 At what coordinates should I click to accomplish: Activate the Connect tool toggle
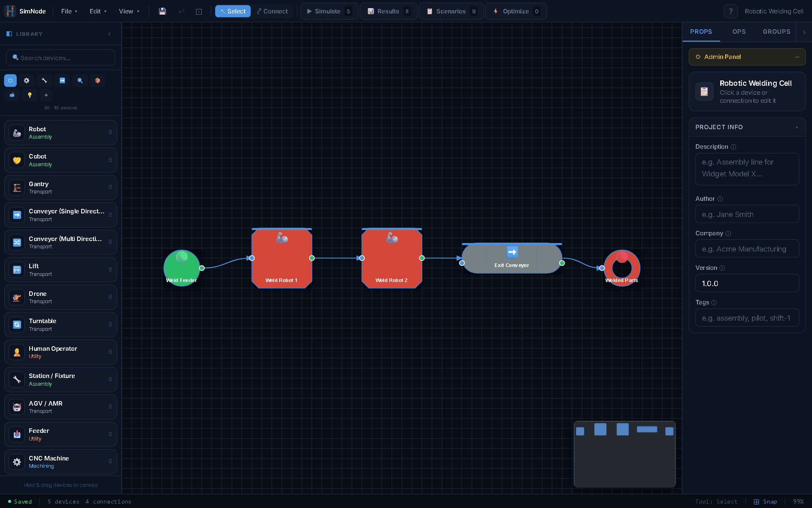(x=272, y=11)
